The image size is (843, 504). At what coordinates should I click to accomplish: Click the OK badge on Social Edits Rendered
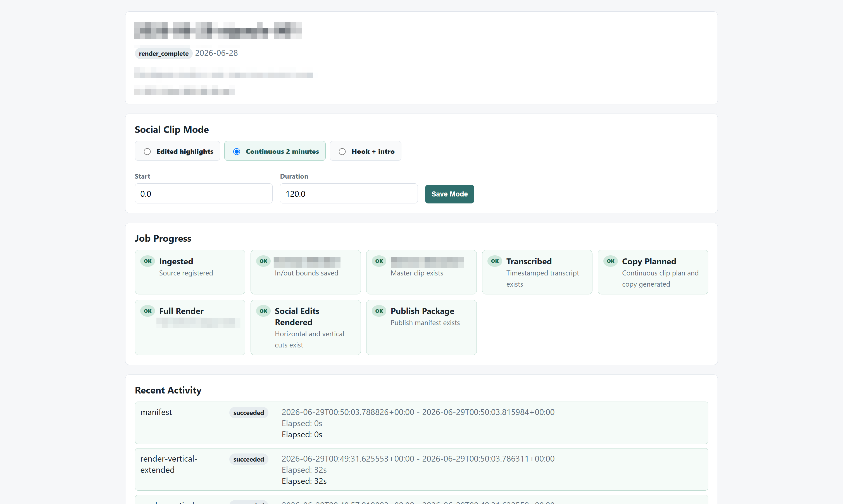[x=263, y=311]
